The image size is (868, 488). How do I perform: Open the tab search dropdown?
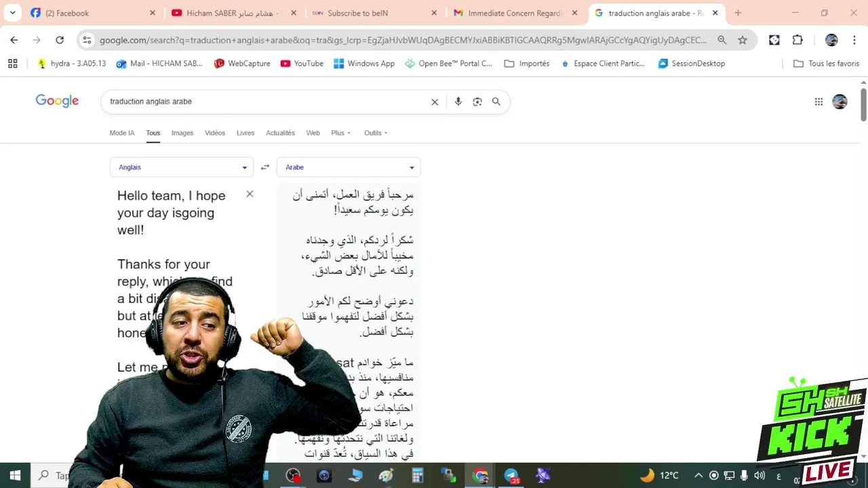12,13
